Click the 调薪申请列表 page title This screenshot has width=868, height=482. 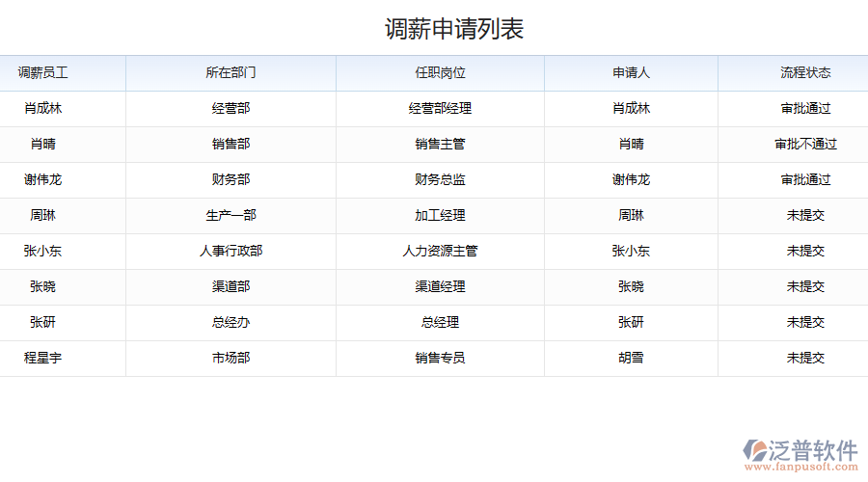[x=454, y=29]
